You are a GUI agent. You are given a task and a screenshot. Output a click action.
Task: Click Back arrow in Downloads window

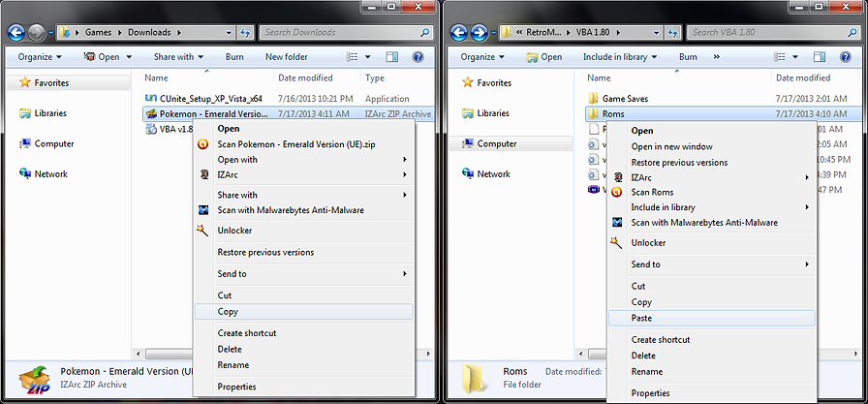coord(16,33)
